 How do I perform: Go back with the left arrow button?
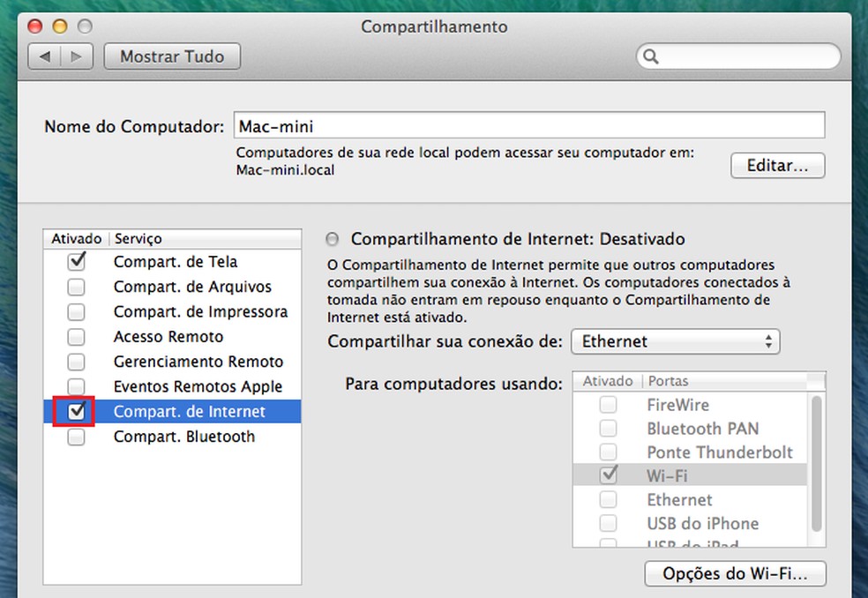[x=44, y=56]
